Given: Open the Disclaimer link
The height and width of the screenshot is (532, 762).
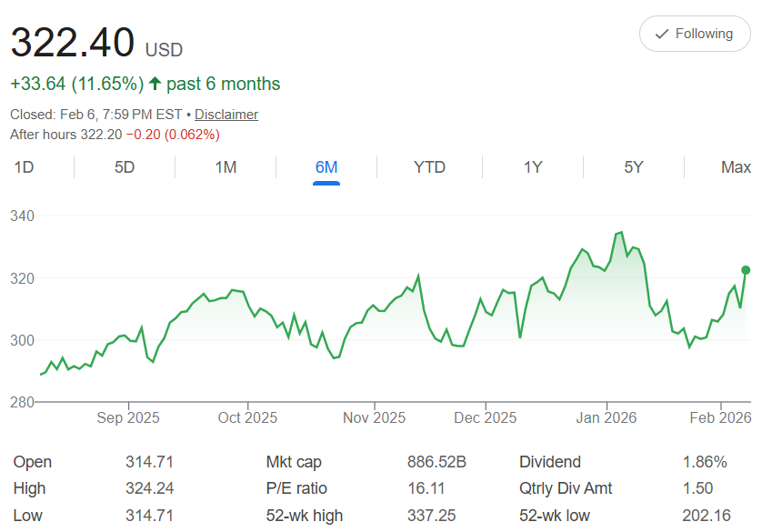Looking at the screenshot, I should click(x=226, y=115).
